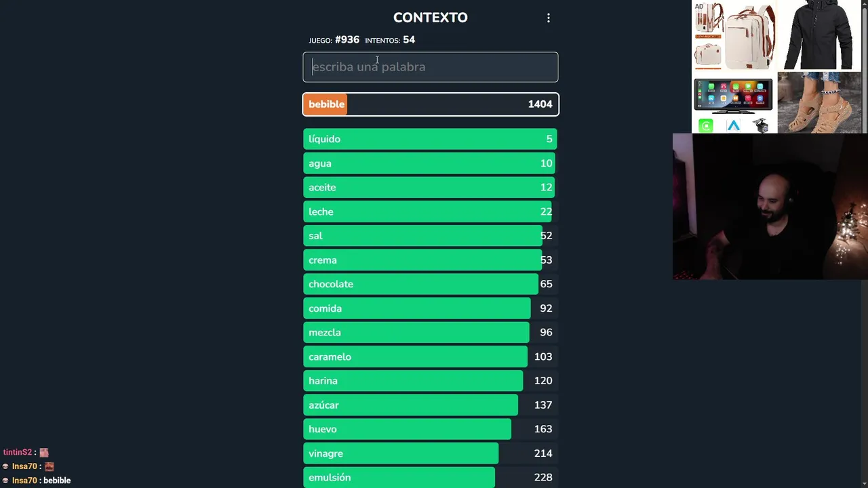Click the green CarPlay icon in ad
Screen dimensions: 868x488
coord(706,126)
